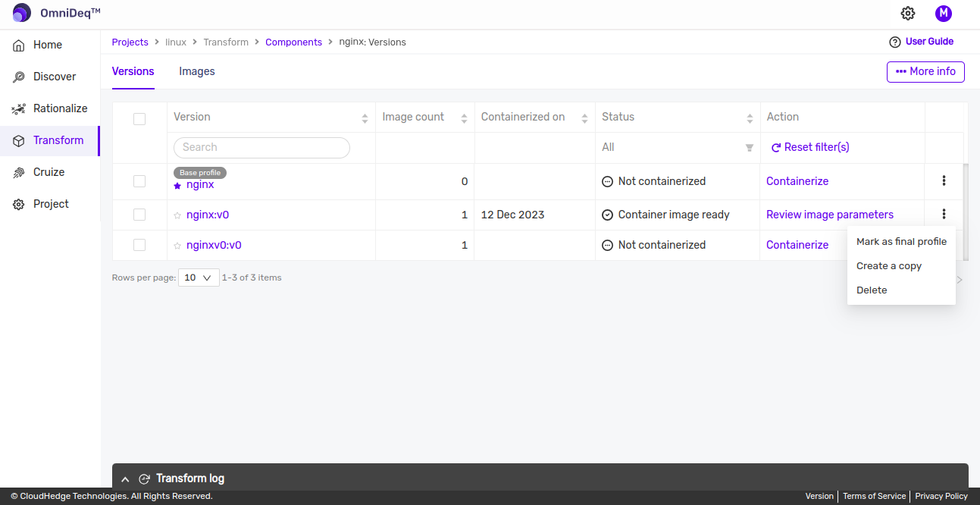The height and width of the screenshot is (505, 980).
Task: Click the Transform cube sidebar icon
Action: [x=19, y=140]
